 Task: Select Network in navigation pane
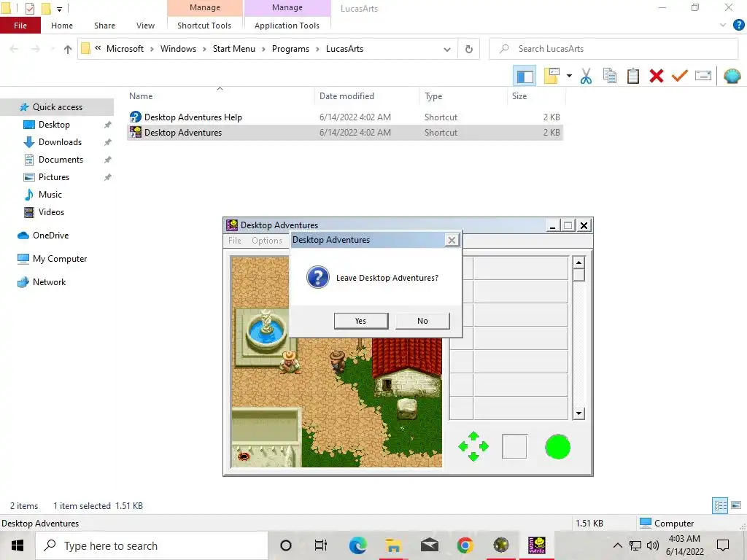(49, 282)
